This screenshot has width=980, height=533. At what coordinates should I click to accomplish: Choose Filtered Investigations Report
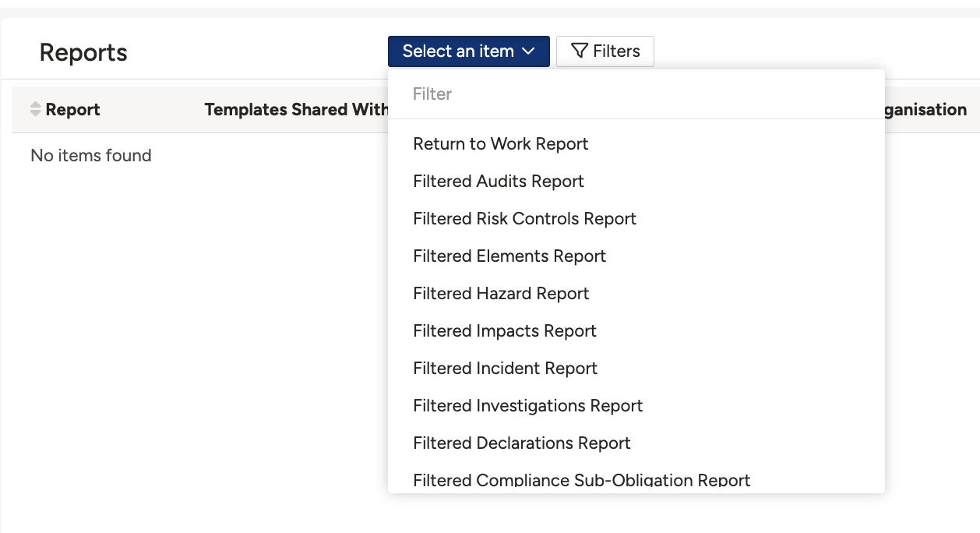pos(636,406)
